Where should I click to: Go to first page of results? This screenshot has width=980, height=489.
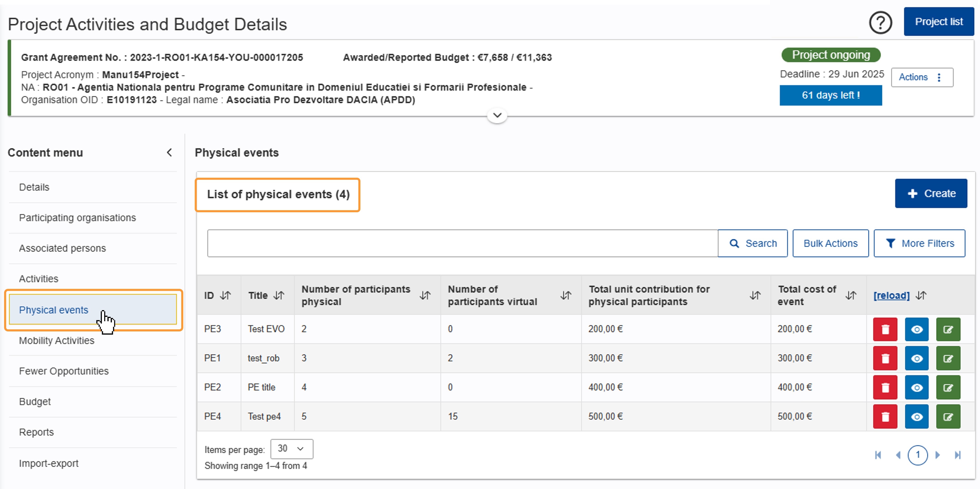(x=878, y=455)
